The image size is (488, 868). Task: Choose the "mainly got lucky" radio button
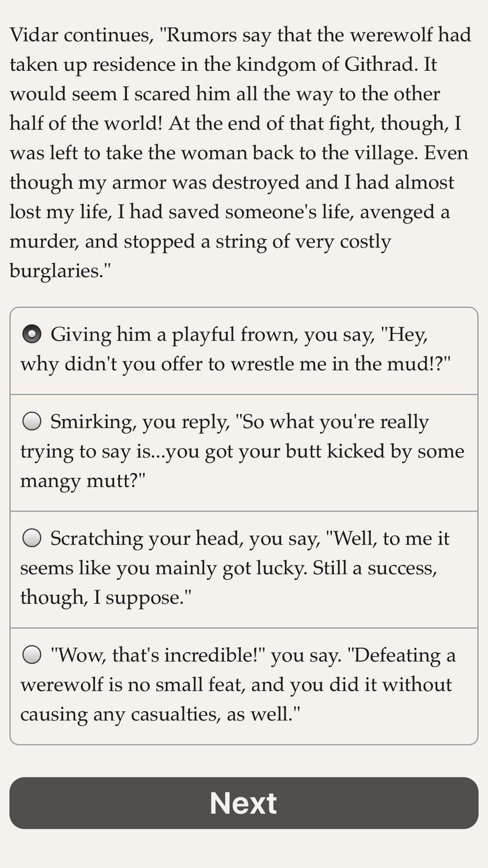32,538
